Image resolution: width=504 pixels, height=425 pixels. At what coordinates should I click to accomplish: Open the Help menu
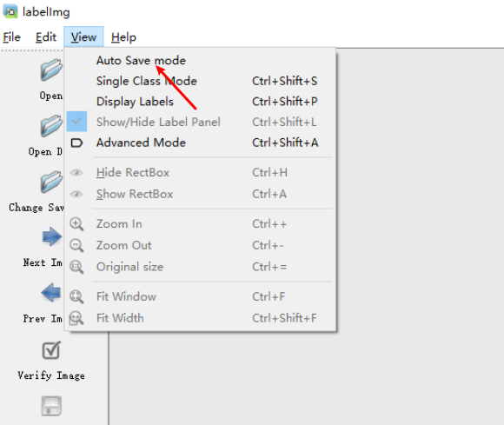click(123, 37)
